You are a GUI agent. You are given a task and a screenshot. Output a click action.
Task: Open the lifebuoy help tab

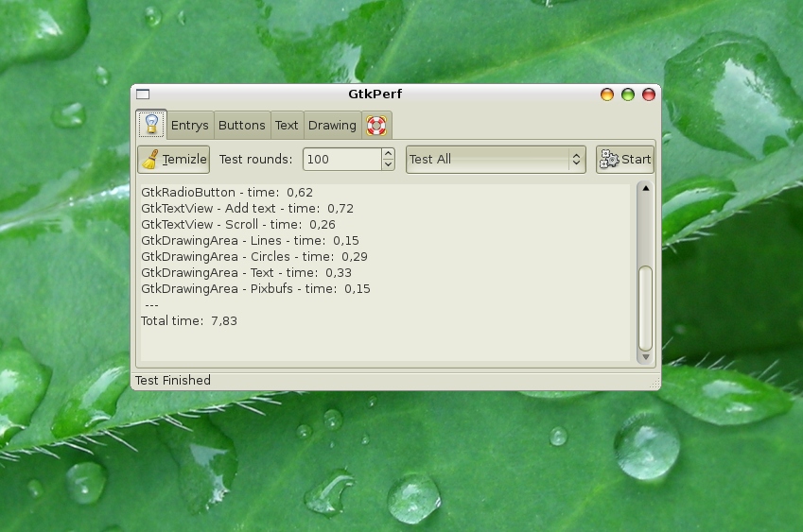[x=376, y=126]
